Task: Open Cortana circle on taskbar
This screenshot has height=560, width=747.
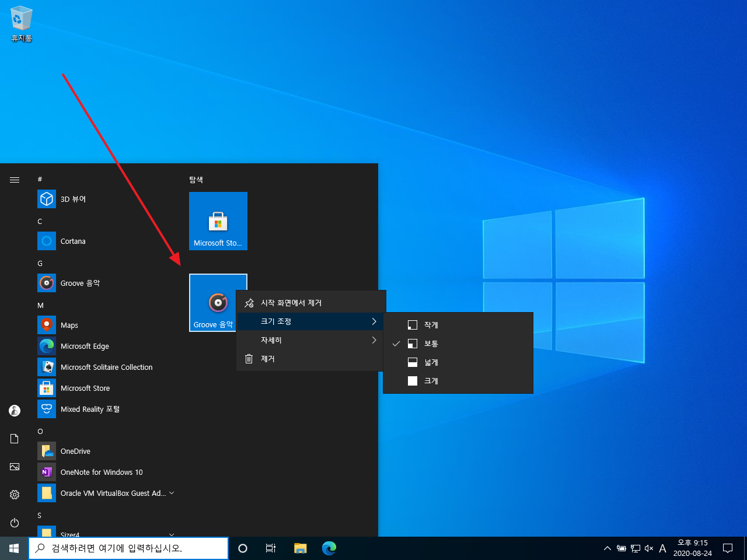Action: click(243, 548)
